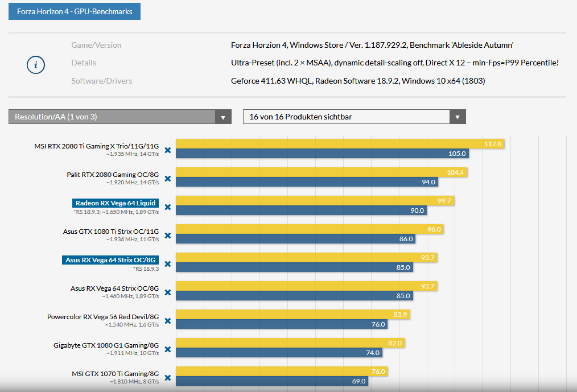
Task: Click the yellow 83.9 bar
Action: (293, 315)
